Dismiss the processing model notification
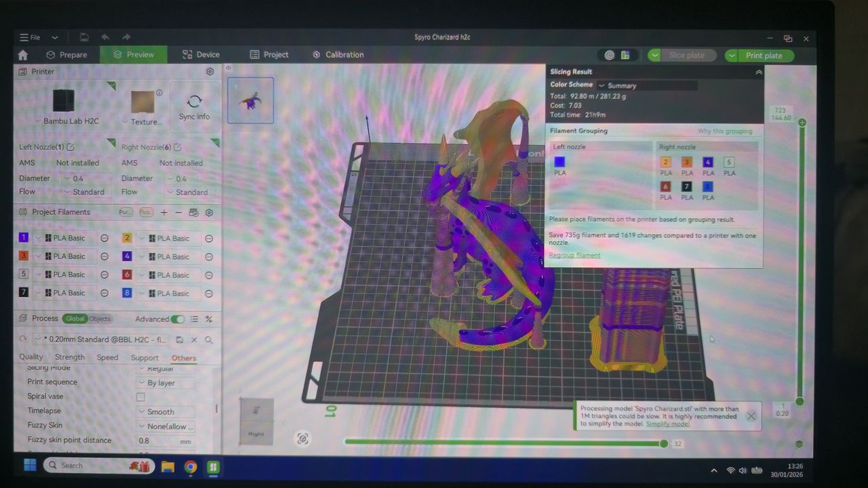Viewport: 868px width, 488px height. click(x=751, y=416)
